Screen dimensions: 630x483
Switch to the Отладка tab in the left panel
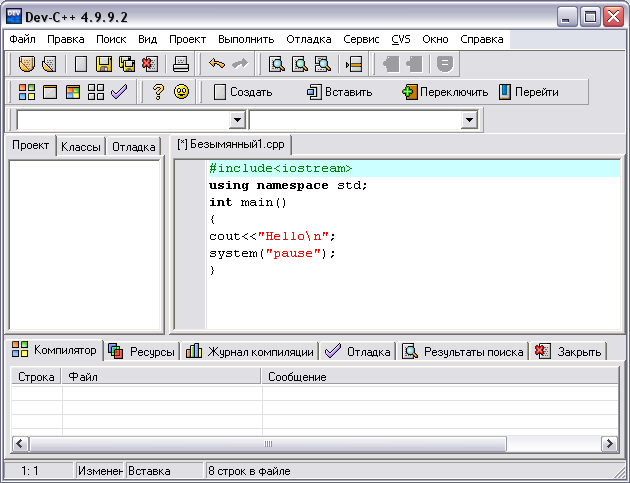[x=133, y=147]
